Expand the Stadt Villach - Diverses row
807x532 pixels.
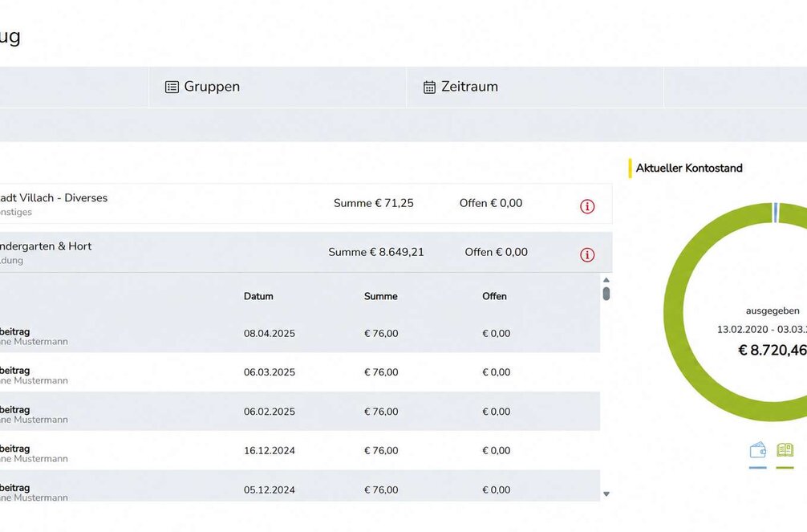306,204
